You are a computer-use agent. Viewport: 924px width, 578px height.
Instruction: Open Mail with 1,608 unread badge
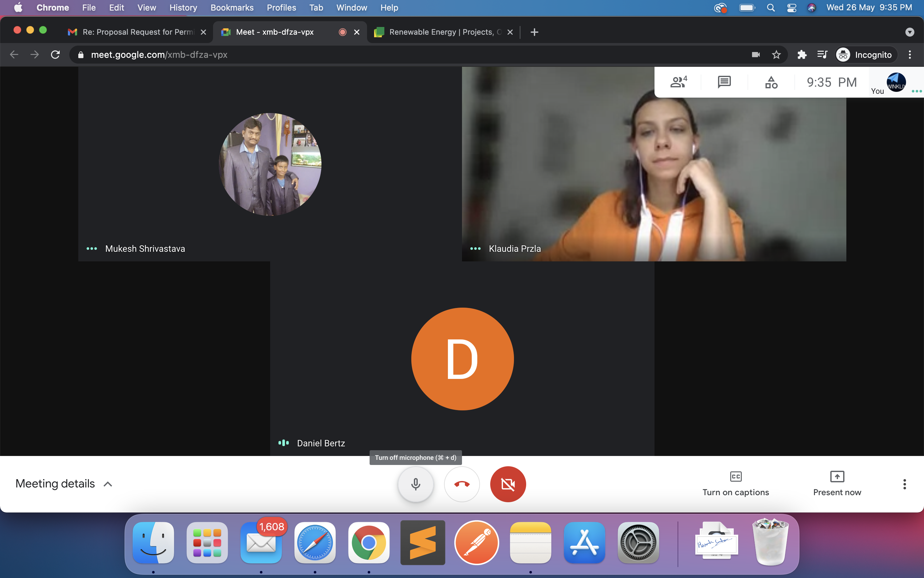(x=261, y=542)
